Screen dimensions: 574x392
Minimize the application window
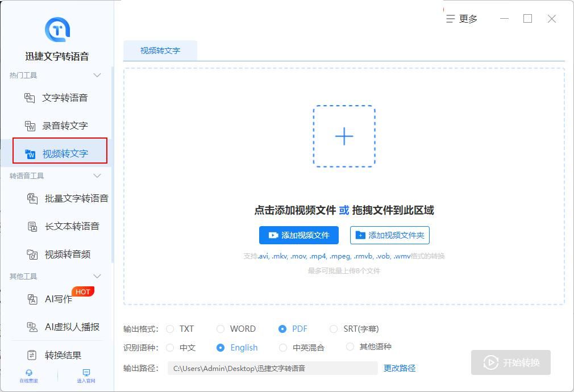505,19
